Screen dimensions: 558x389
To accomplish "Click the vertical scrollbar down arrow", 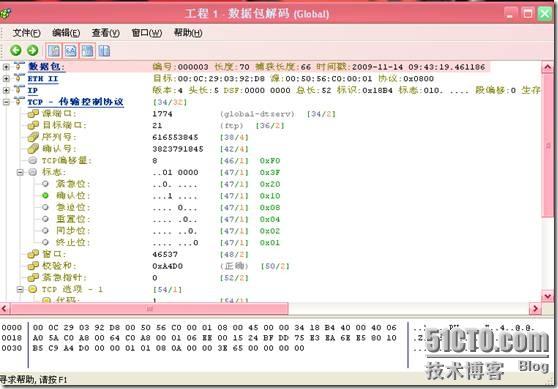I will 547,296.
